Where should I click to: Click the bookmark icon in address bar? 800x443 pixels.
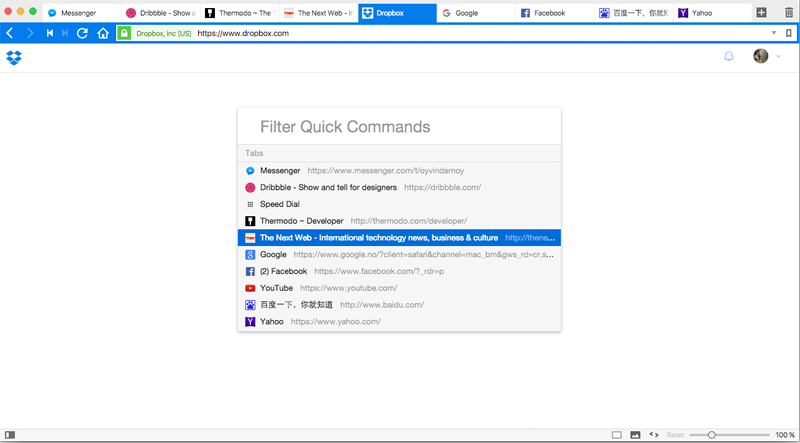click(x=787, y=33)
